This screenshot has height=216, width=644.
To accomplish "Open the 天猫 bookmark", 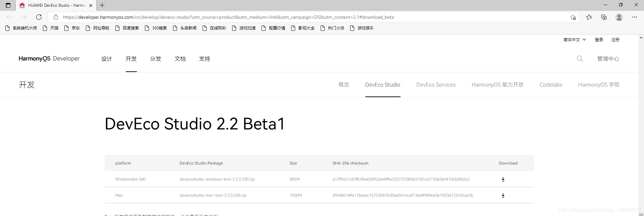I will click(x=51, y=28).
